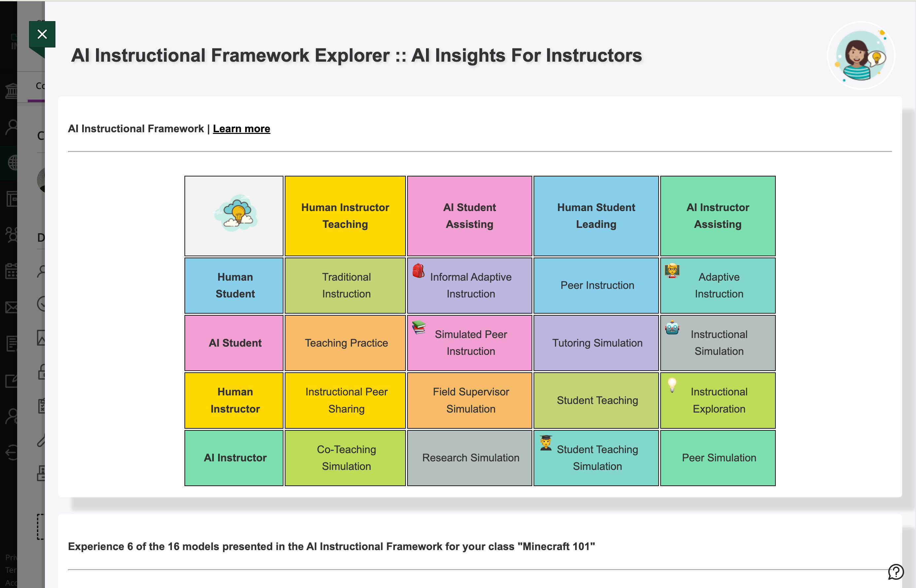This screenshot has height=588, width=916.
Task: Click the help question mark icon
Action: [x=895, y=572]
